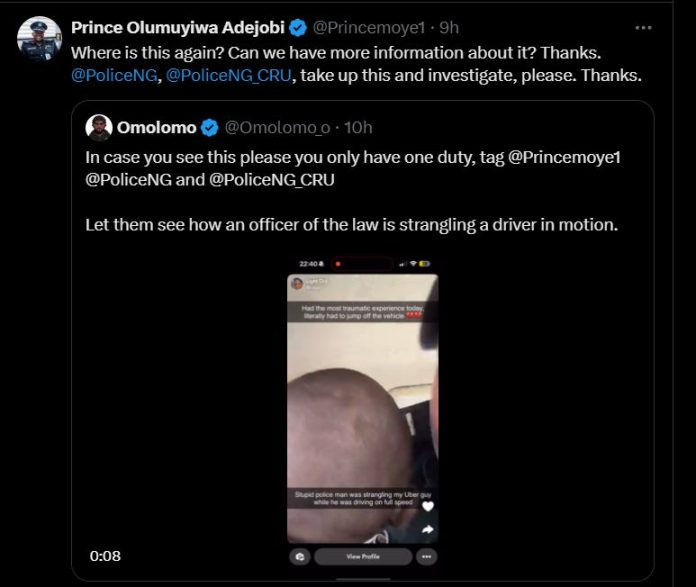Image resolution: width=696 pixels, height=587 pixels.
Task: Open the tweet's more options (three dots) menu
Action: coord(644,27)
